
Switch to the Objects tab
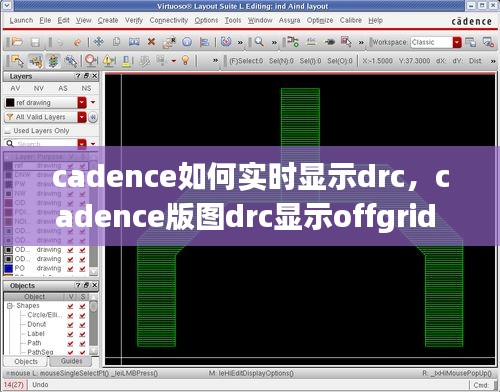coord(26,361)
